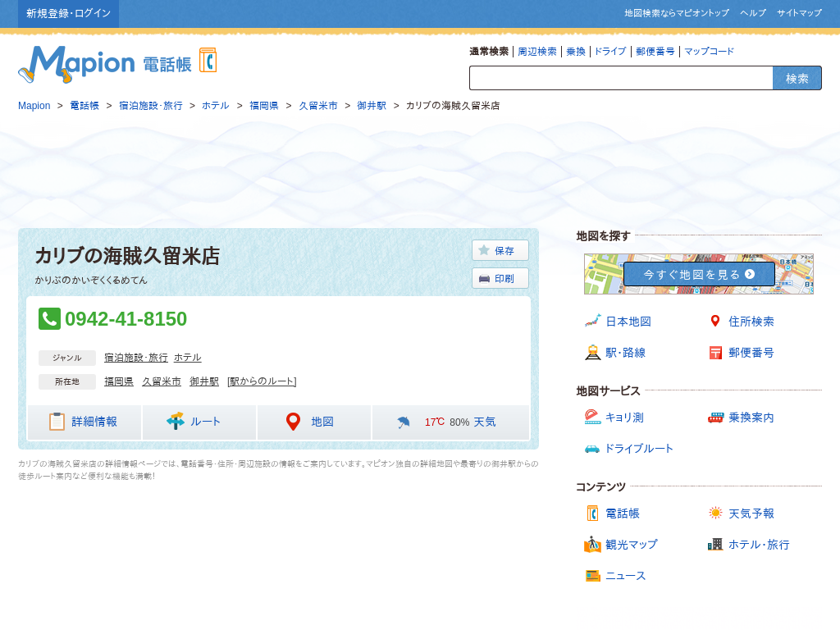The image size is (840, 630).
Task: Switch to the マップコード search tab
Action: tap(709, 52)
